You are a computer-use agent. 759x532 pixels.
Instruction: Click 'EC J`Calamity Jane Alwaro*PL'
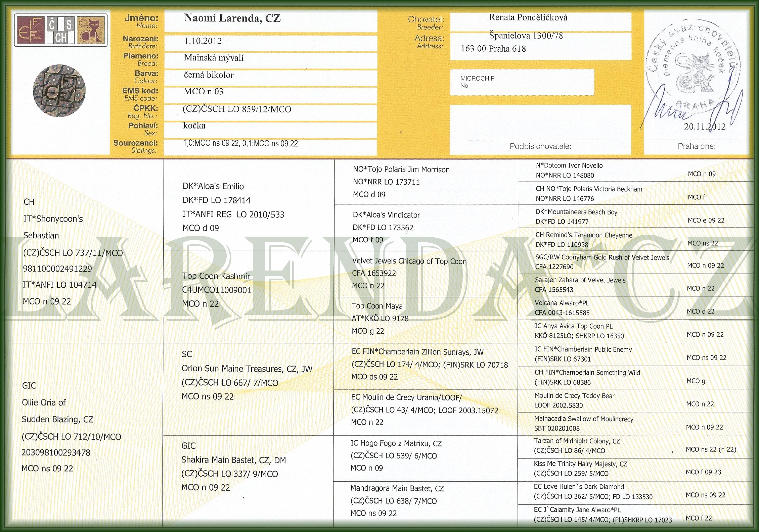coord(577,510)
